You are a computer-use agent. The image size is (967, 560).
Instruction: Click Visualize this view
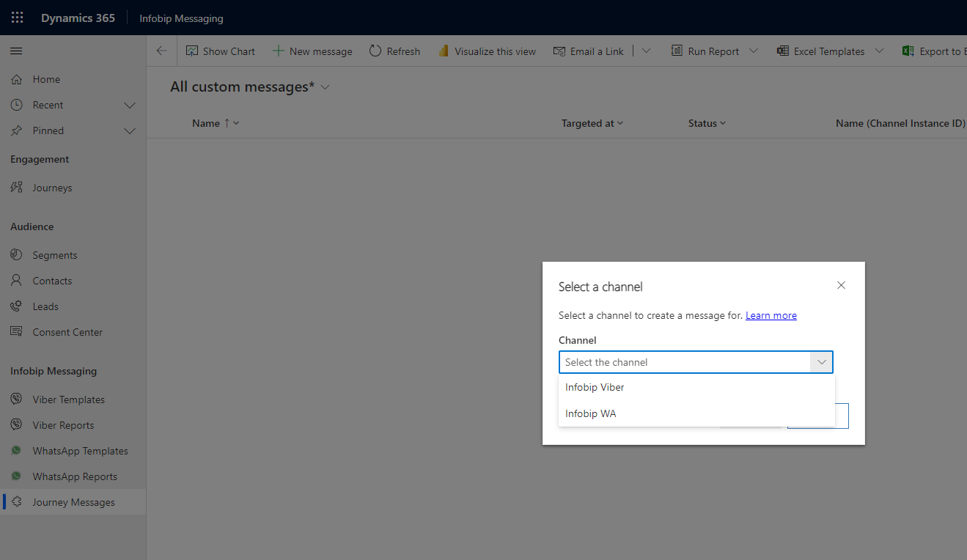(487, 51)
